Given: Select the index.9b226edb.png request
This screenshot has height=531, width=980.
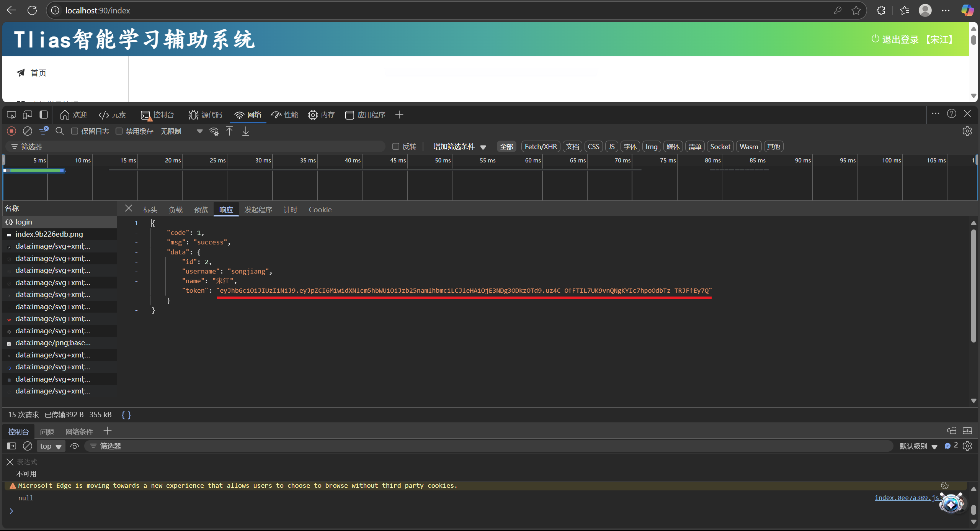Looking at the screenshot, I should (x=49, y=234).
